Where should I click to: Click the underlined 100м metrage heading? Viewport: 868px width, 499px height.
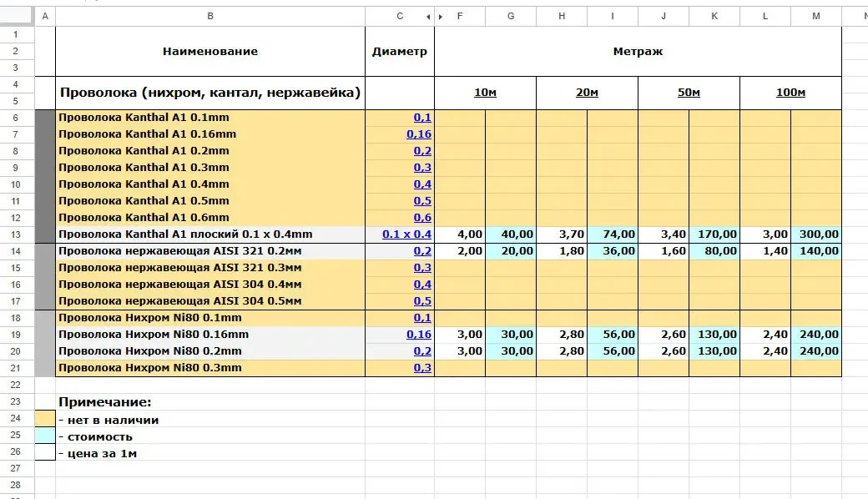point(790,93)
